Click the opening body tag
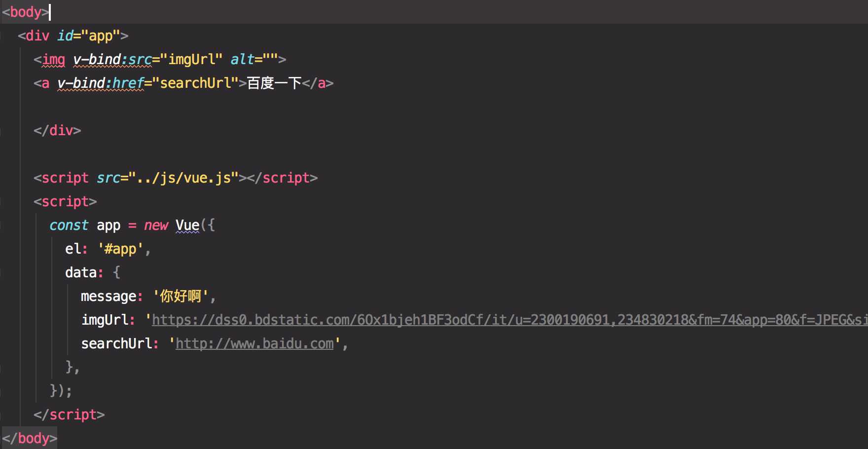The width and height of the screenshot is (868, 449). click(26, 12)
